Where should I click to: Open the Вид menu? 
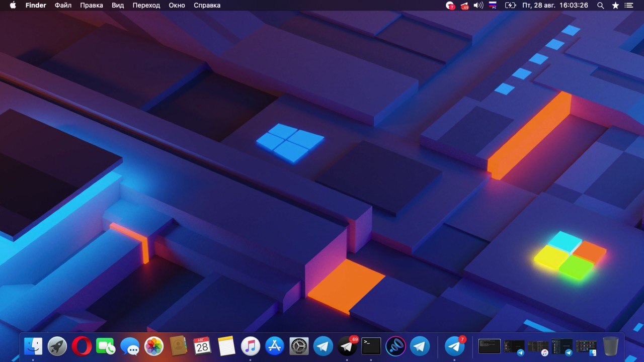point(118,5)
